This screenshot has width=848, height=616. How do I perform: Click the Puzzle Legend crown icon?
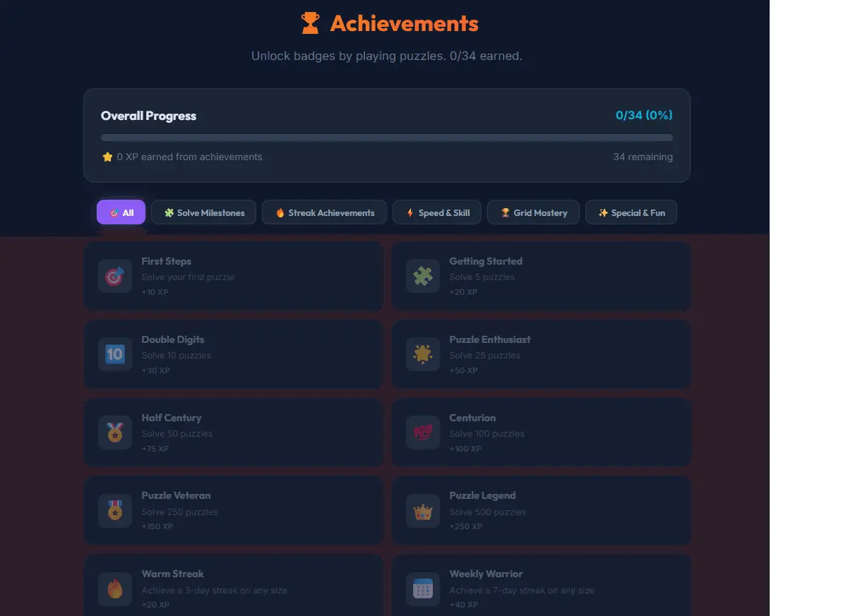(x=423, y=510)
